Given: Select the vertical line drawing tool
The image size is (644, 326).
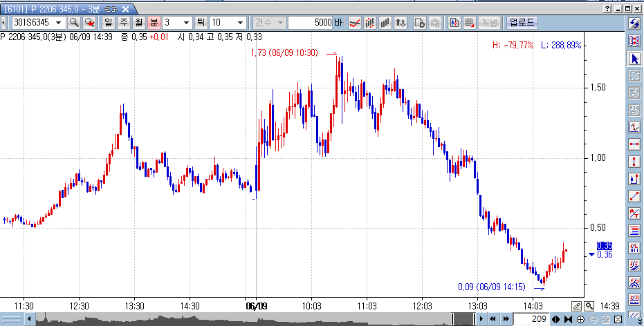Looking at the screenshot, I should 634,162.
